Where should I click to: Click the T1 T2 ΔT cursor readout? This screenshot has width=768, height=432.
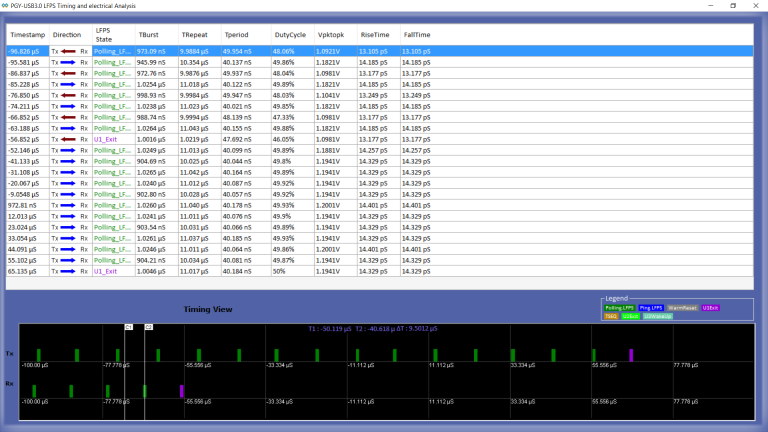point(373,329)
